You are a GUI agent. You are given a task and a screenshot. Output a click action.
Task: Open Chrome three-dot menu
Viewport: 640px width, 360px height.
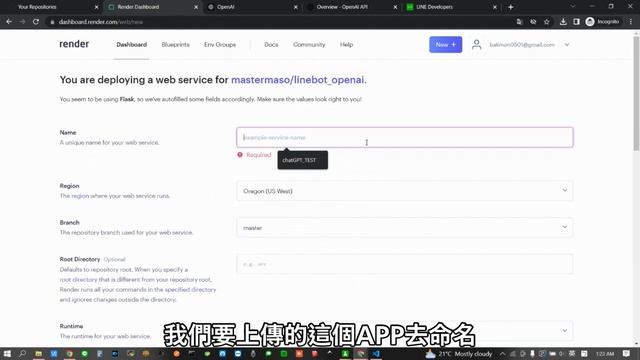[x=631, y=22]
